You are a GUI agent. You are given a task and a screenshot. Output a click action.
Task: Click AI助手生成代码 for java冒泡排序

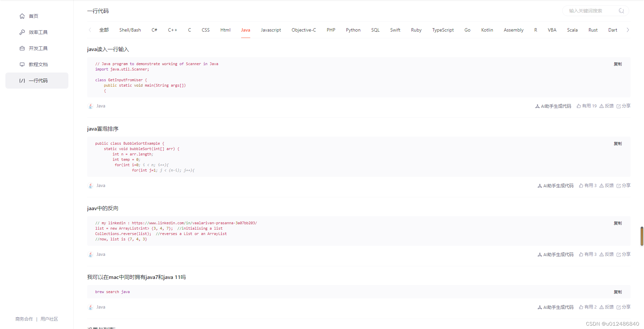[555, 186]
